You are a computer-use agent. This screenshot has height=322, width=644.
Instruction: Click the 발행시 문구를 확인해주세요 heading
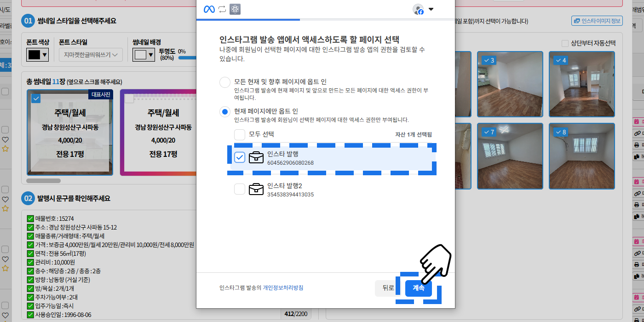point(74,199)
